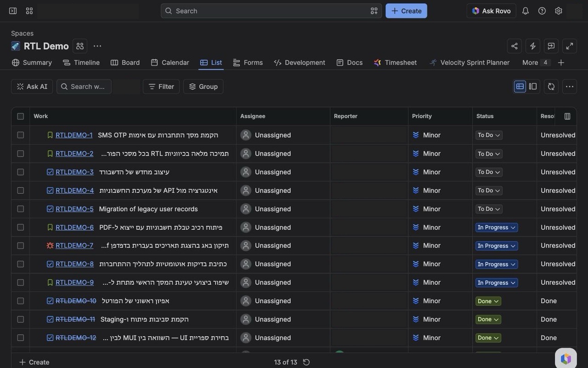588x368 pixels.
Task: Open the help question mark icon
Action: 542,11
